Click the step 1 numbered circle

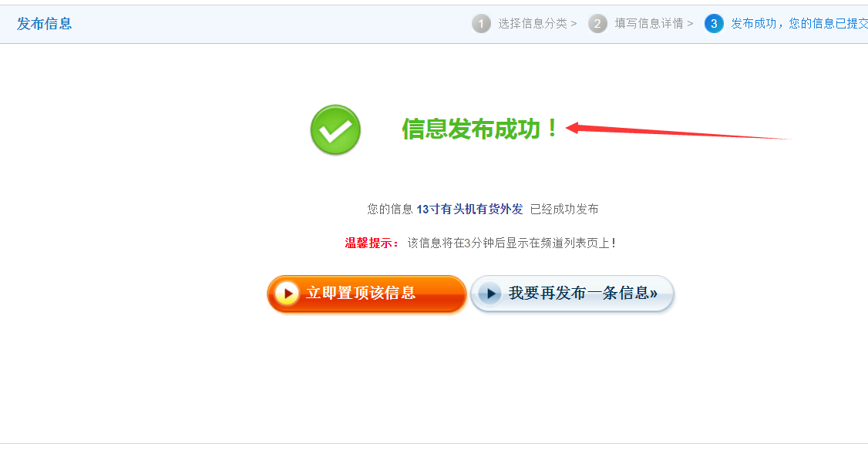[x=481, y=24]
